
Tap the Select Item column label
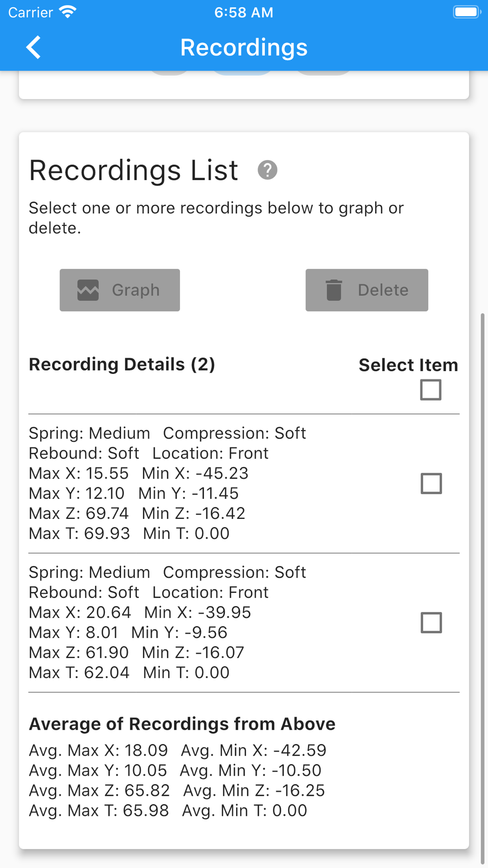(408, 365)
